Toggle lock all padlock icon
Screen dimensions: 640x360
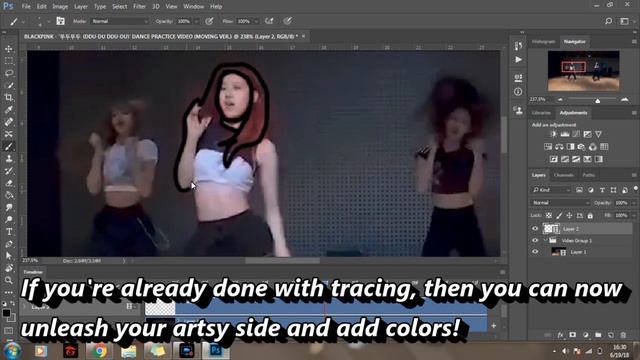[x=590, y=215]
